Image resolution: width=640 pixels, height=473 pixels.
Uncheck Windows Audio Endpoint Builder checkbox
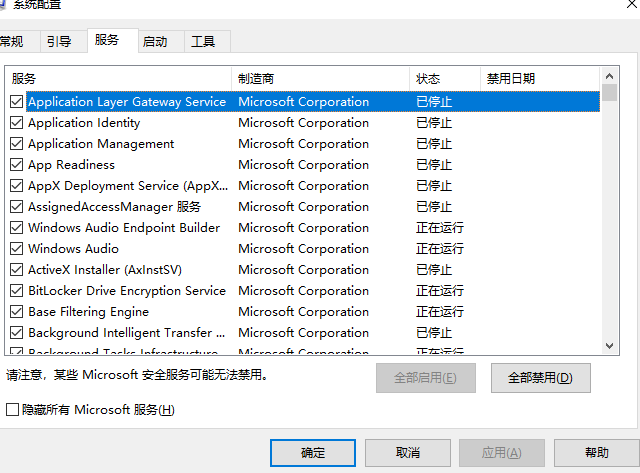click(16, 228)
